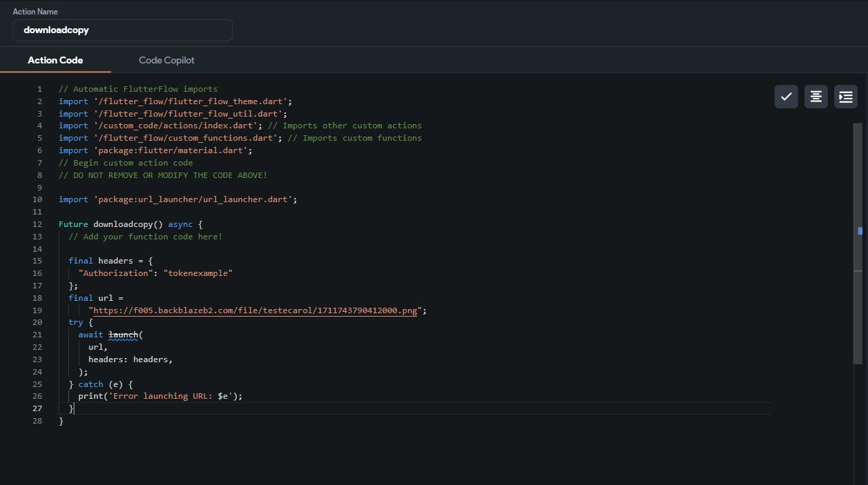This screenshot has width=868, height=485.
Task: Click the strikethrough launch function call
Action: pyautogui.click(x=124, y=335)
